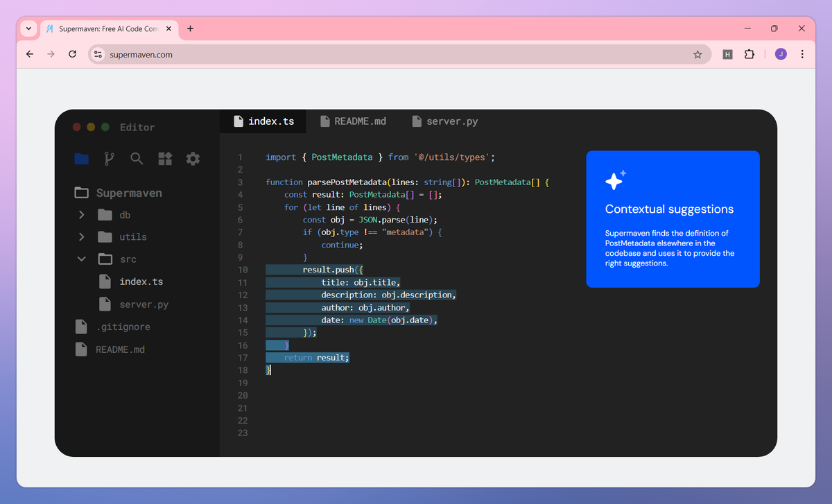Open server.py in the file tree
832x504 pixels.
(x=144, y=304)
